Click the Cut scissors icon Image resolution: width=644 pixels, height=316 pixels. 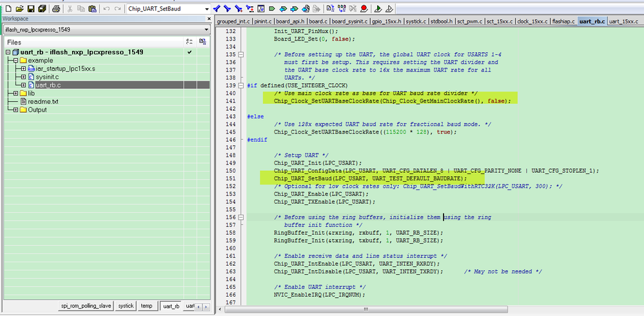pos(70,8)
